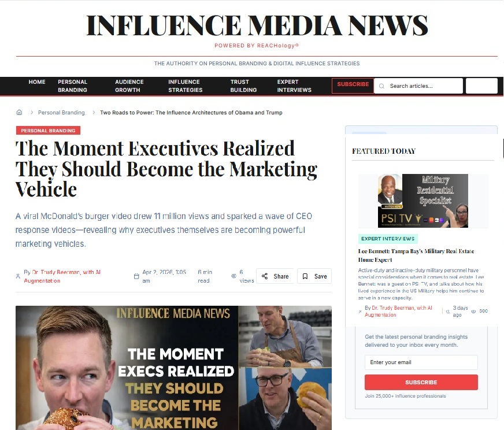504x430 pixels.
Task: Open the Expert Interviews nav menu
Action: tap(294, 86)
